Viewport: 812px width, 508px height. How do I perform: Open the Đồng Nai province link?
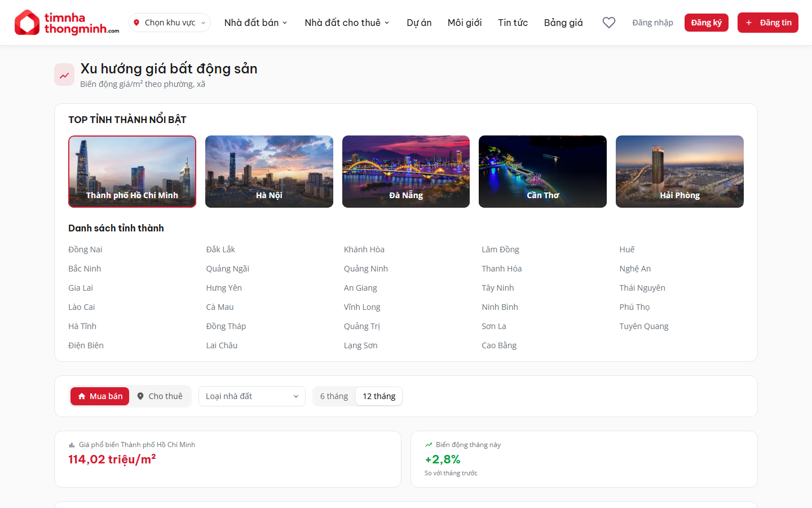85,249
